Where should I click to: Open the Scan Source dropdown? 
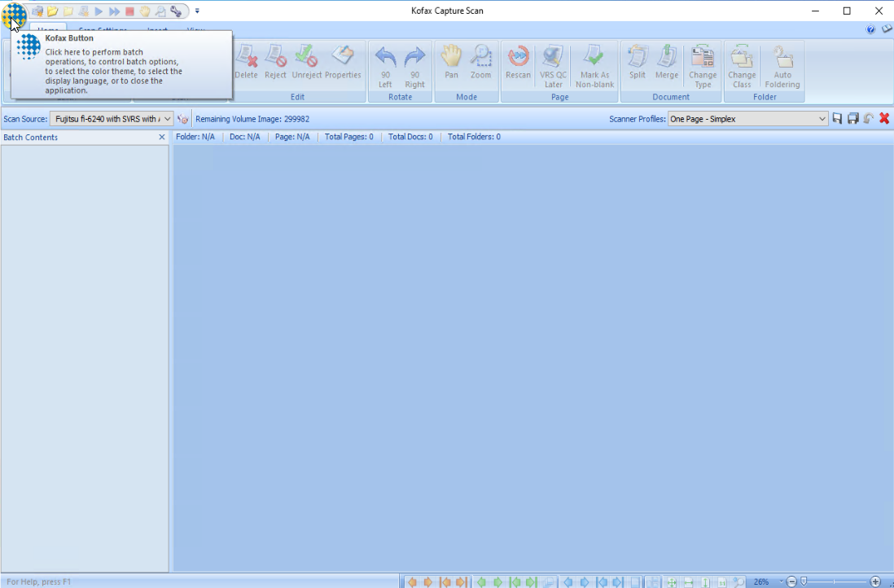(x=112, y=119)
